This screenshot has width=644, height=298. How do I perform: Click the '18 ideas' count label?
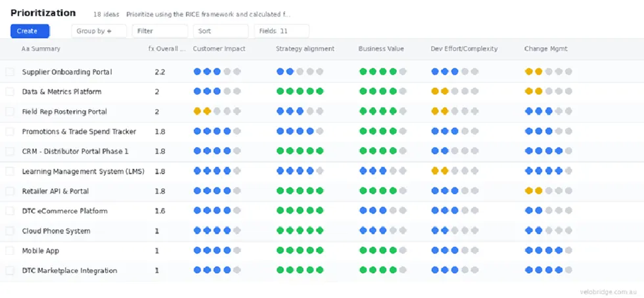tap(106, 14)
